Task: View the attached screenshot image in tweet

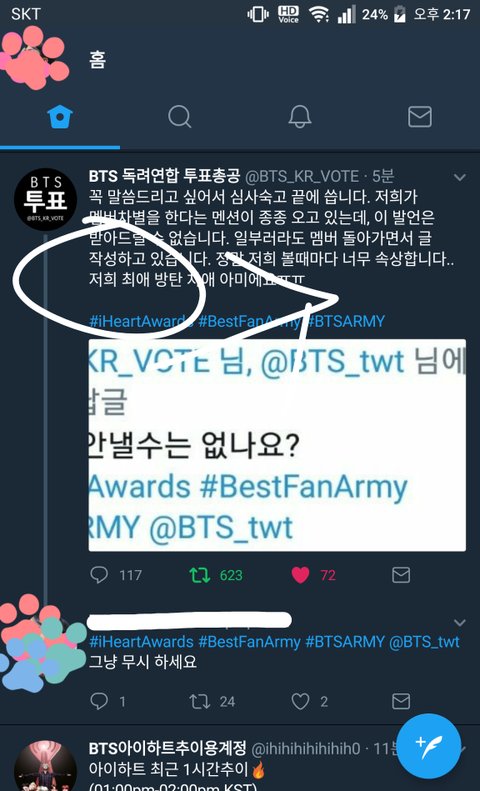Action: coord(277,445)
